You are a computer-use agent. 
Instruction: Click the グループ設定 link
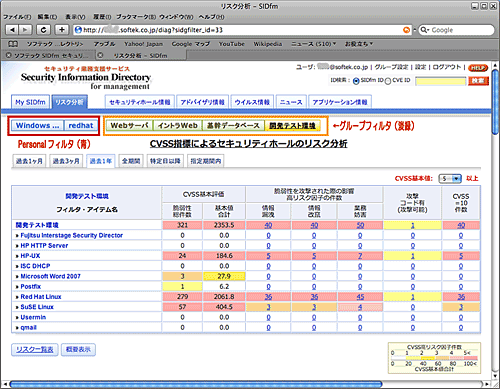(x=391, y=67)
